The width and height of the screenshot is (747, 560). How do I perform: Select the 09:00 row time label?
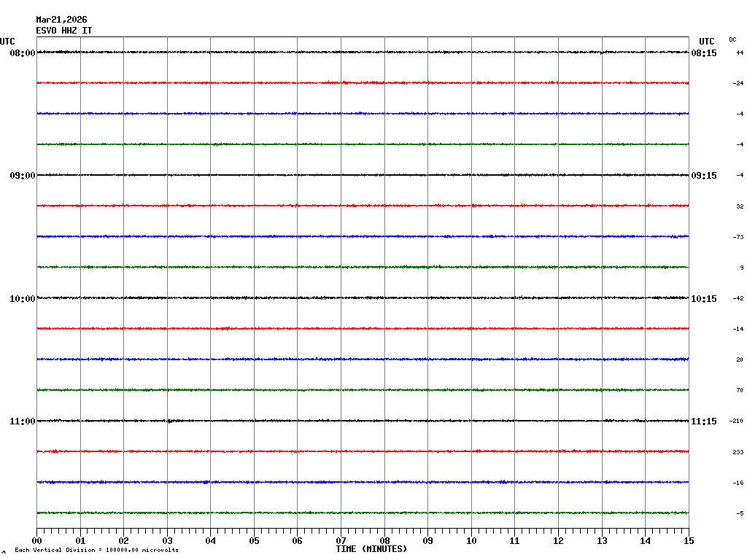[x=22, y=176]
